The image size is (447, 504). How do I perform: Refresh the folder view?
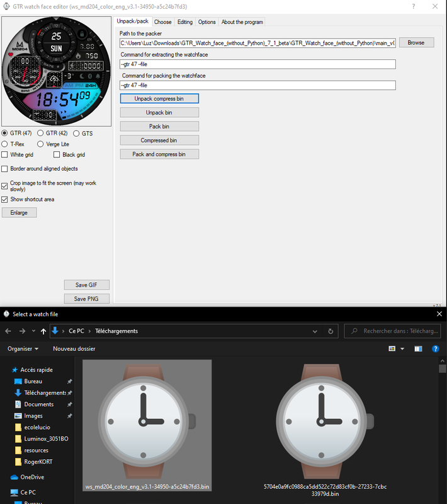click(x=331, y=331)
